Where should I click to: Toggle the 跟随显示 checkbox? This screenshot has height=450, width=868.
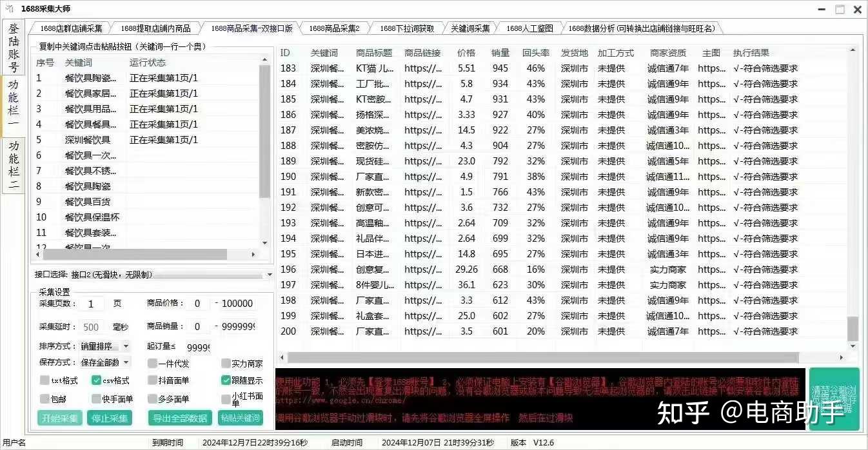click(226, 380)
